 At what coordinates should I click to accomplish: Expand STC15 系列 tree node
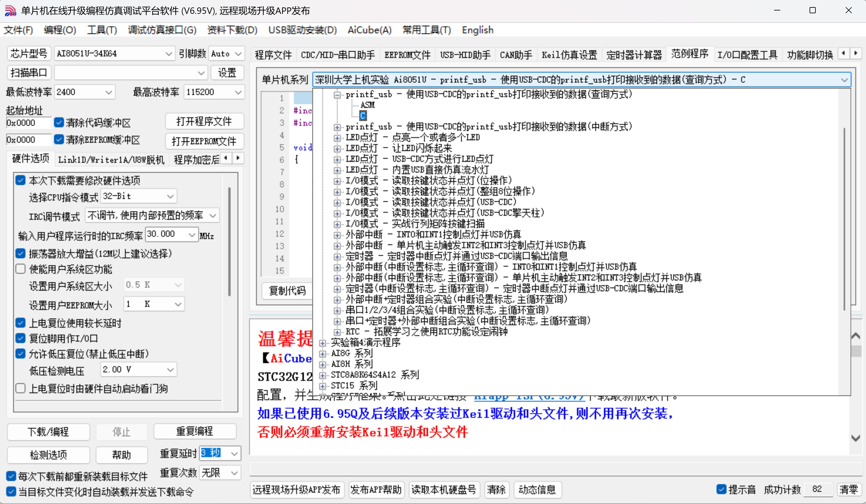pos(322,386)
